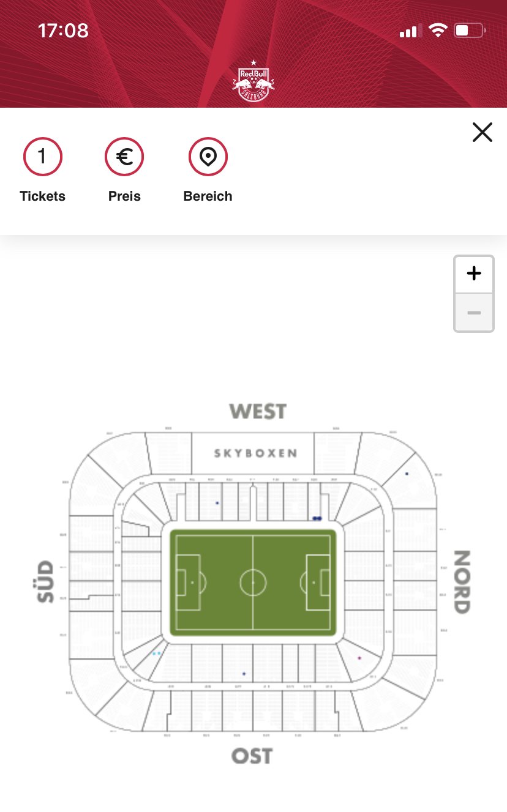
Task: Select the SÜD stand label
Action: [46, 582]
